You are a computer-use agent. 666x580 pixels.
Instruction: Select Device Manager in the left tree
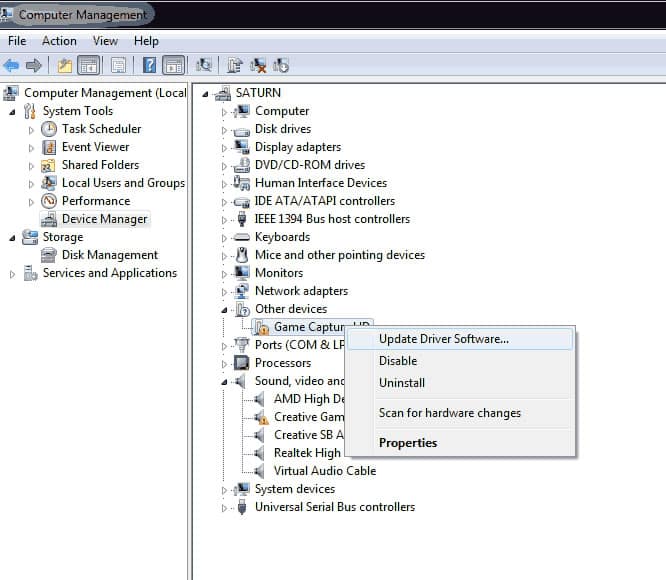point(104,219)
